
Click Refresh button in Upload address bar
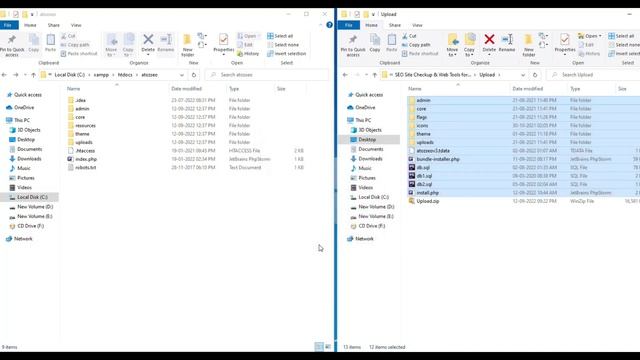tap(535, 75)
